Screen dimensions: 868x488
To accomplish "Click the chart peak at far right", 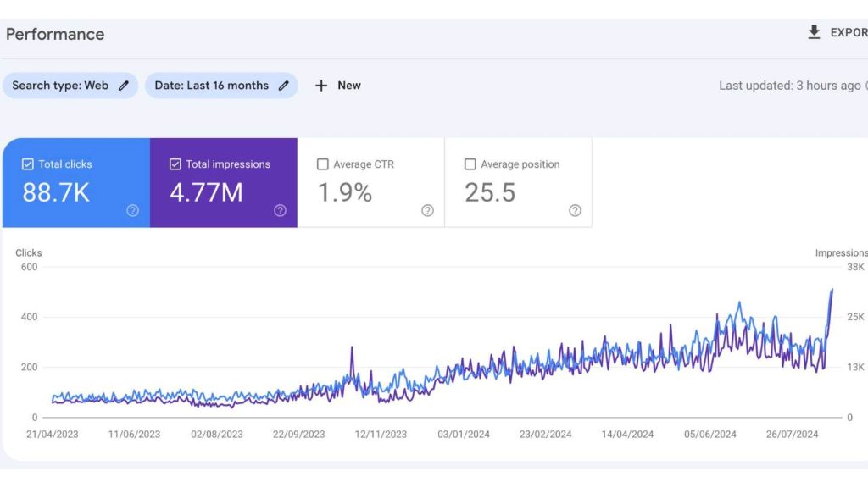I will point(832,290).
